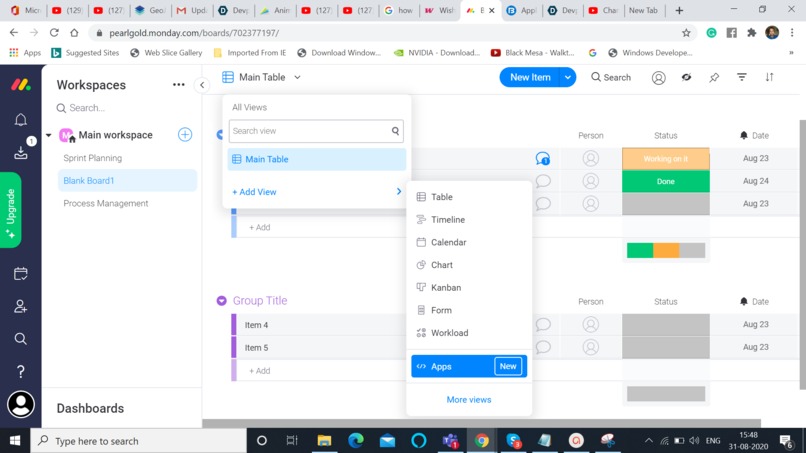The height and width of the screenshot is (453, 806).
Task: Open conversation bubble for Item 4
Action: click(x=543, y=324)
